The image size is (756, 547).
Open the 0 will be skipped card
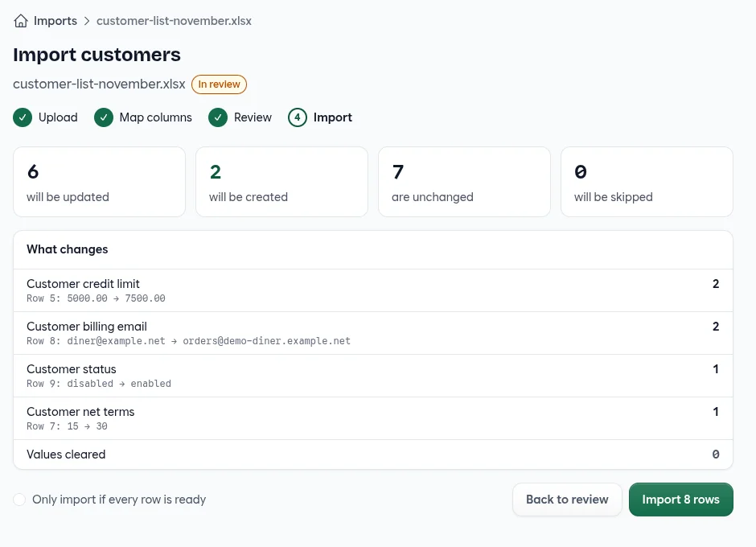point(647,182)
